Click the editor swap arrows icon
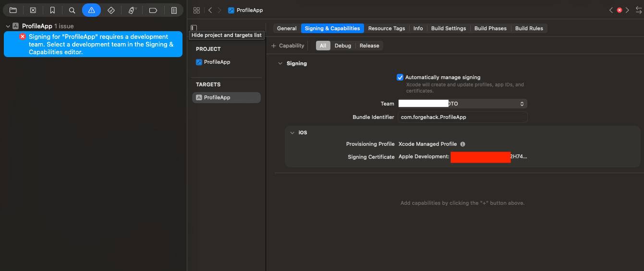Viewport: 644px width, 271px height. (638, 10)
